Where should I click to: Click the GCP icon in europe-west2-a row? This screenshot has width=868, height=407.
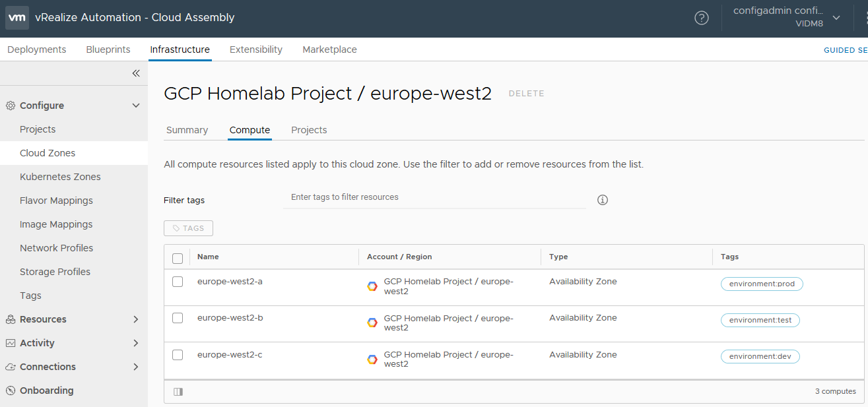tap(372, 286)
